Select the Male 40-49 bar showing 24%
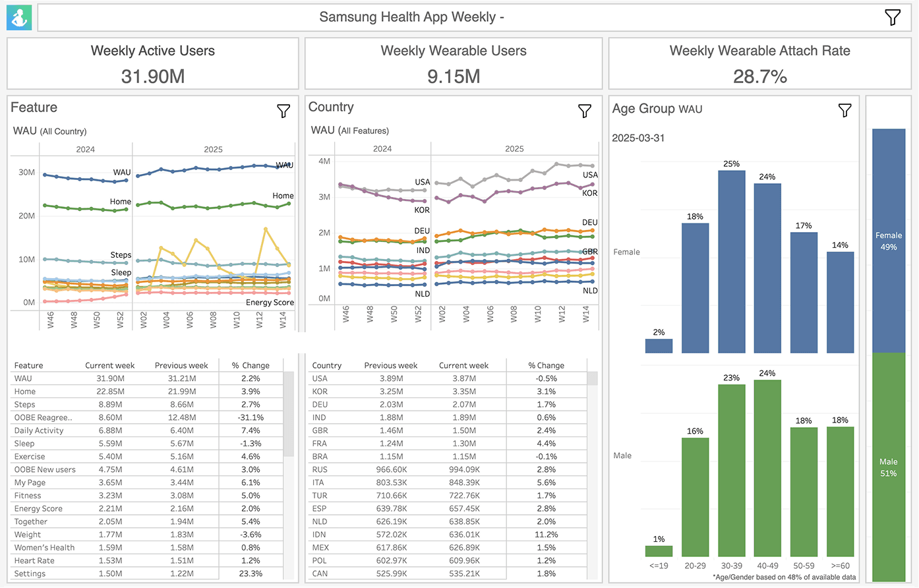Screen dimensions: 919x588 pyautogui.click(x=767, y=469)
